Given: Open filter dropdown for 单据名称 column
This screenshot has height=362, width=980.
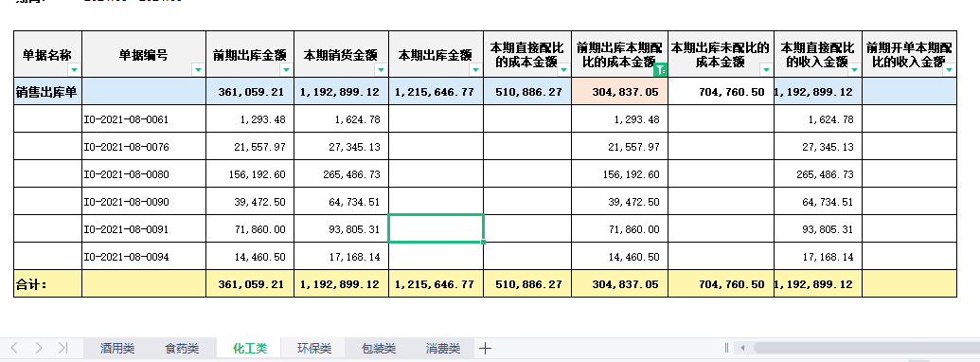Looking at the screenshot, I should [75, 70].
